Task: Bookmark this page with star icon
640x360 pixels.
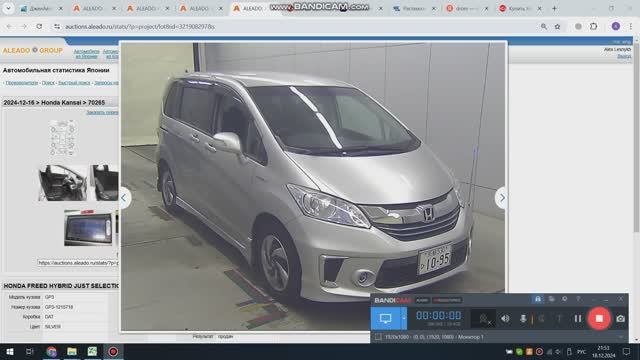Action: click(x=557, y=26)
